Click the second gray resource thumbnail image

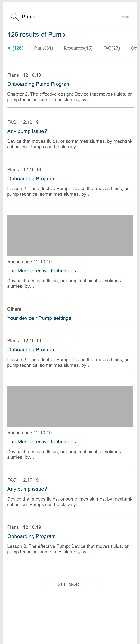click(70, 406)
